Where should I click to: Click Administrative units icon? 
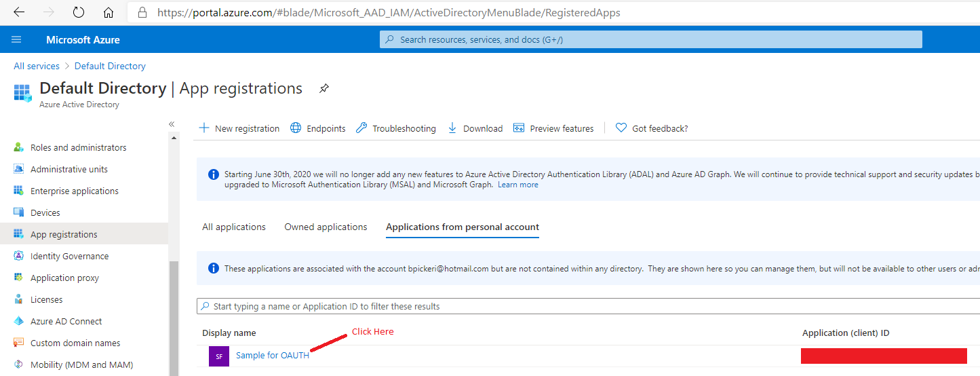coord(18,169)
